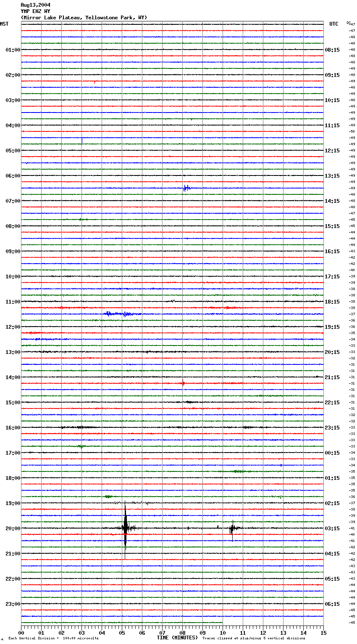Click the 19:15 UTC time label
This screenshot has height=644, width=357.
coord(332,327)
